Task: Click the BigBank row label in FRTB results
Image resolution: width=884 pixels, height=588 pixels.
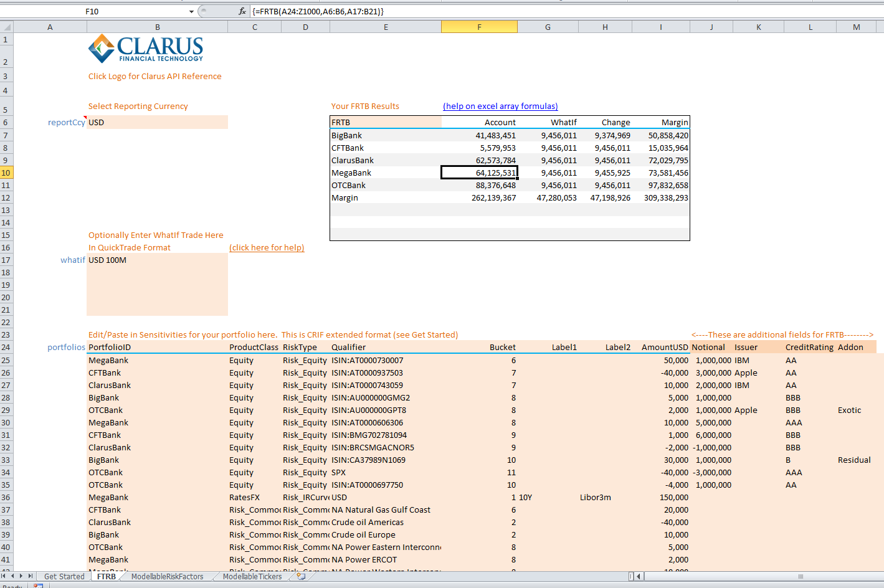Action: click(x=386, y=135)
